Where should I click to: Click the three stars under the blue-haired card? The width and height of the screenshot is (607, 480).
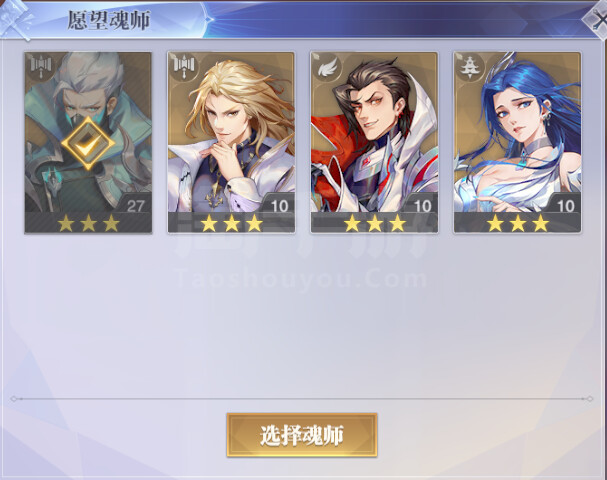(x=518, y=223)
